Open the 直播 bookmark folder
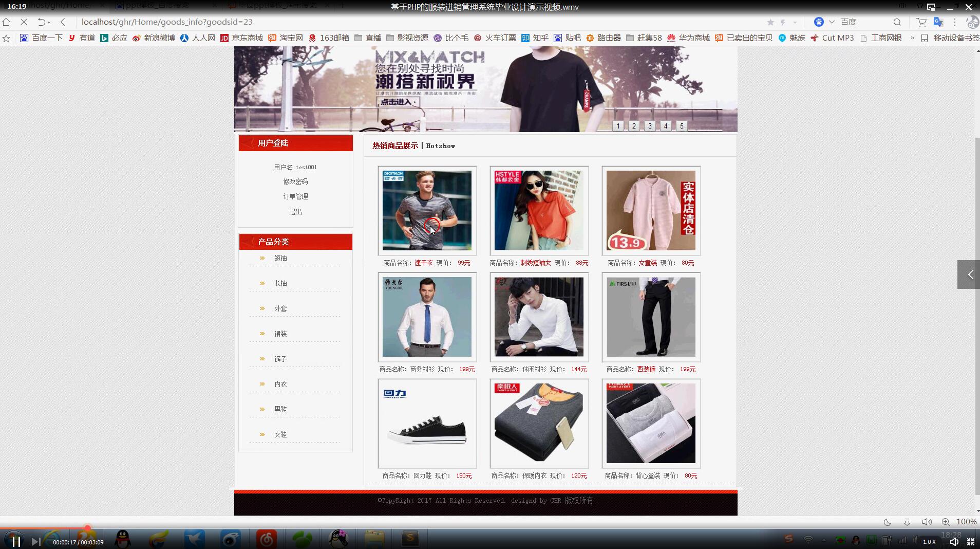This screenshot has width=980, height=549. click(x=368, y=38)
